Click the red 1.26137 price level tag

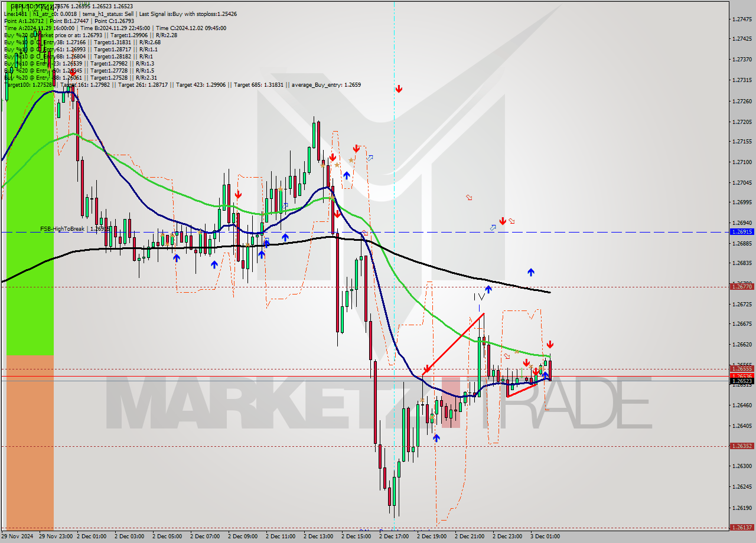click(x=742, y=528)
